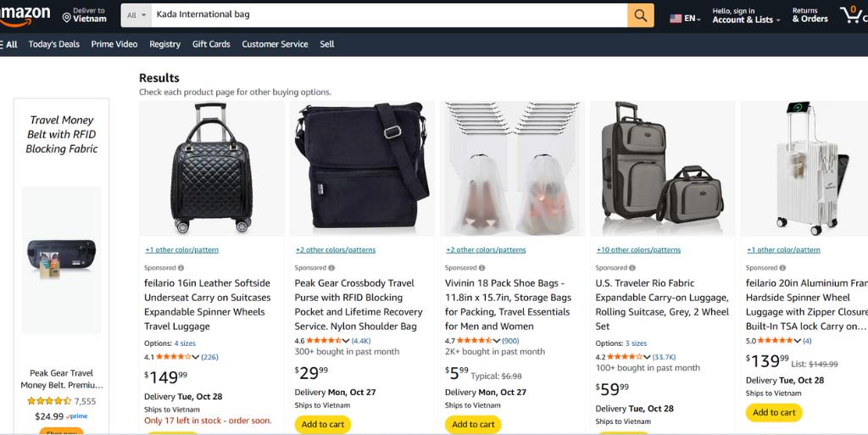Open Today's Deals in navigation bar
The width and height of the screenshot is (868, 435).
pos(54,44)
